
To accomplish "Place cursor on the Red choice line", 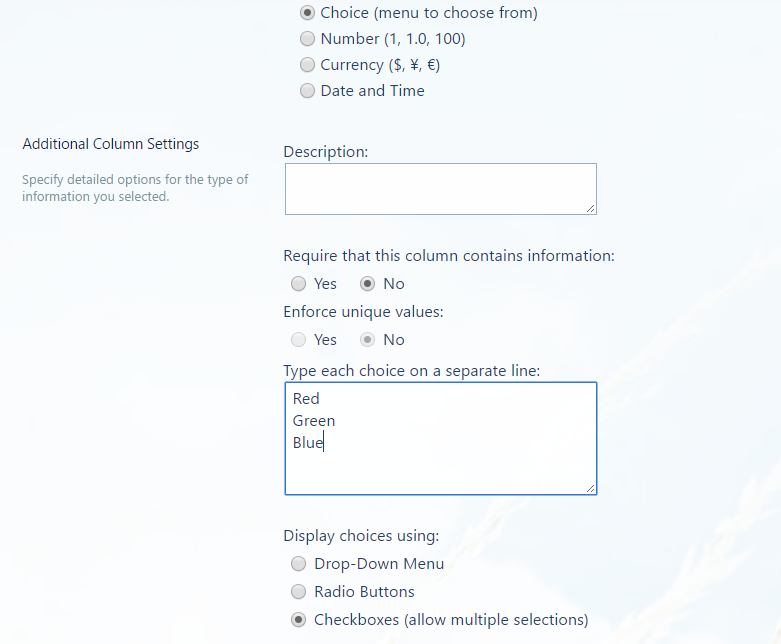I will click(306, 399).
